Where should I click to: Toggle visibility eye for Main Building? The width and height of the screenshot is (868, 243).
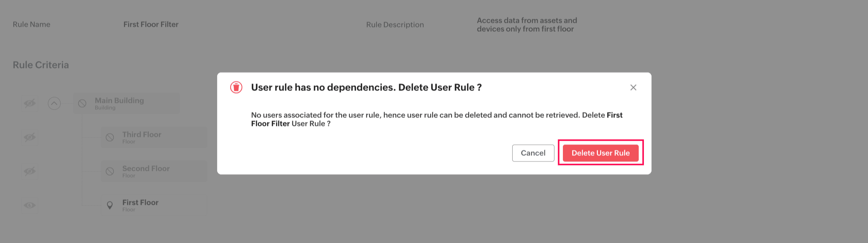(x=30, y=103)
